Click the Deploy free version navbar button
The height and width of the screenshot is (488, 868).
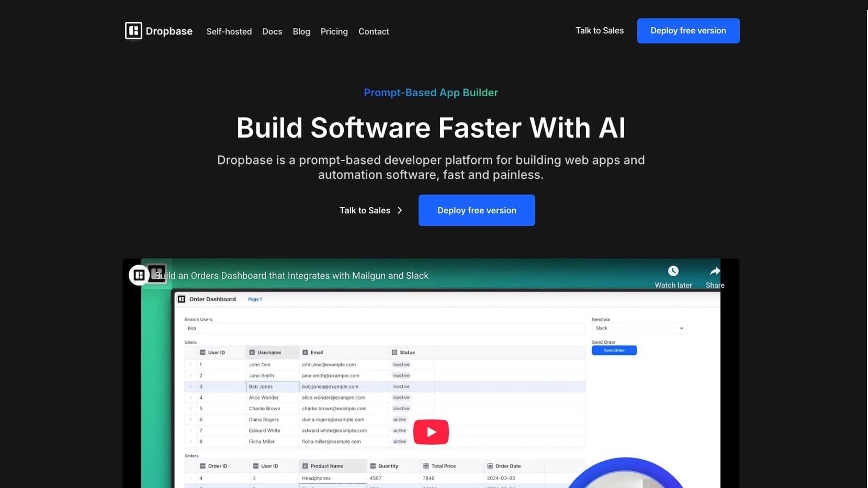(x=688, y=30)
